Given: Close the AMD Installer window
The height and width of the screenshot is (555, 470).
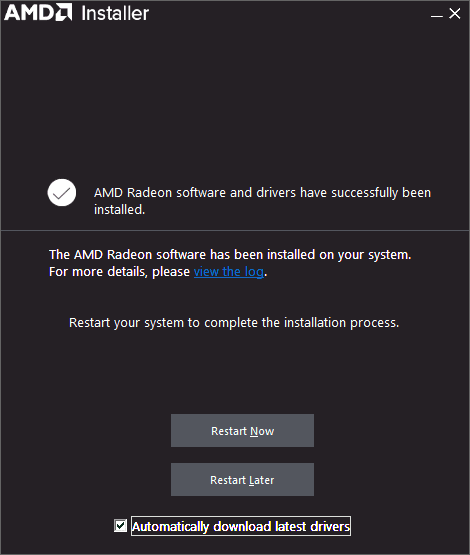Looking at the screenshot, I should point(455,14).
